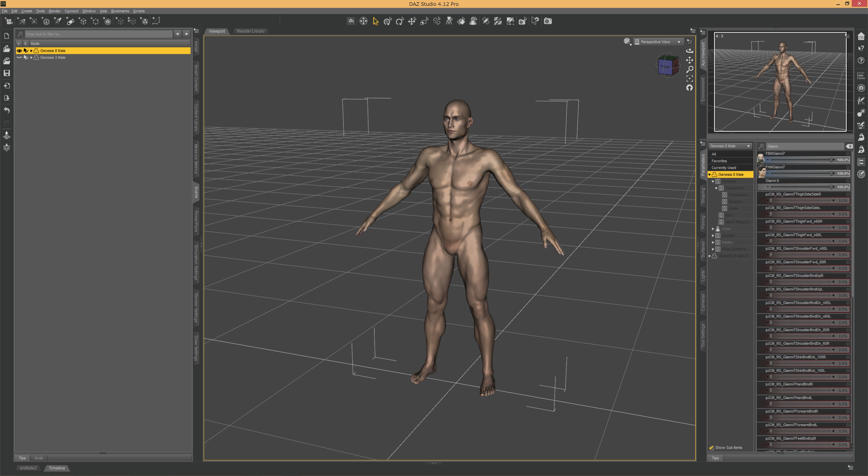Toggle selectability for Genesis 3 Male node
Viewport: 868px width, 476px height.
[26, 58]
